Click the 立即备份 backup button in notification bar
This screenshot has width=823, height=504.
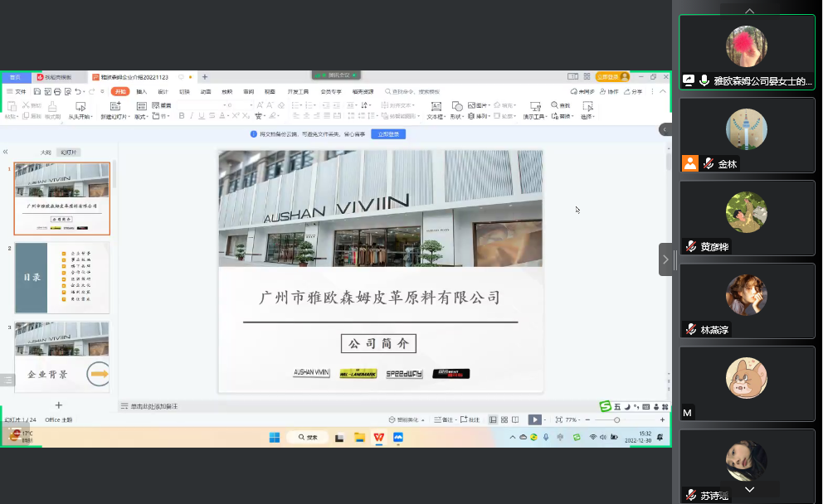[388, 133]
